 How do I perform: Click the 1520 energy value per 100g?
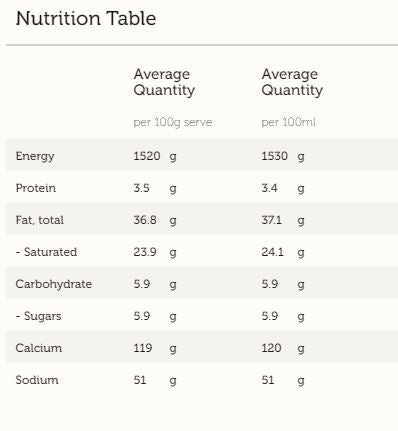[147, 156]
